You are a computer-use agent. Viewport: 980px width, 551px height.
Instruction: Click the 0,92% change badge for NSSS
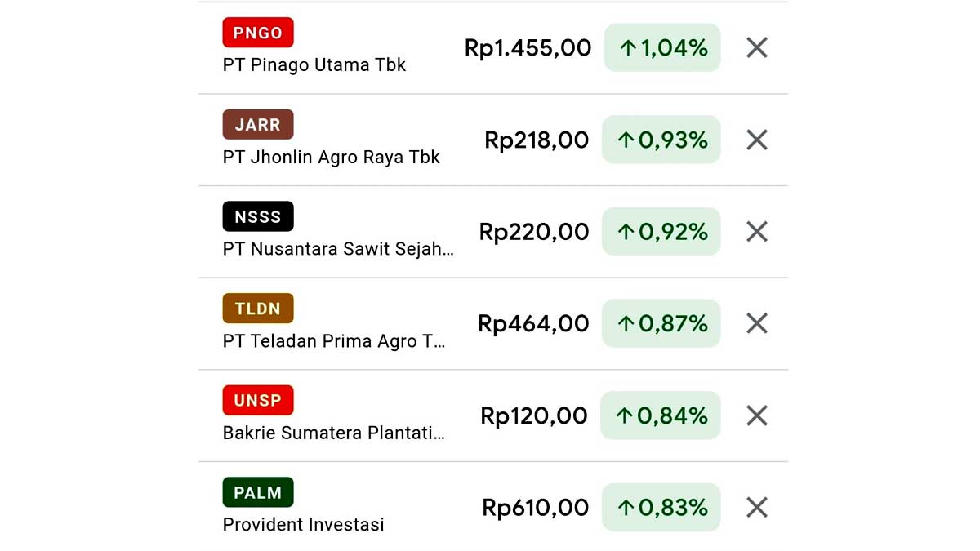click(x=661, y=231)
